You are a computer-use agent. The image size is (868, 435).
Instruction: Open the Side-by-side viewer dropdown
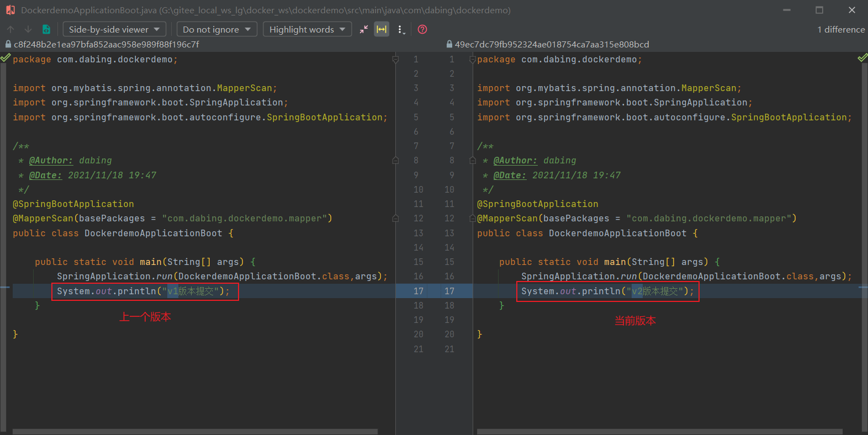[114, 29]
